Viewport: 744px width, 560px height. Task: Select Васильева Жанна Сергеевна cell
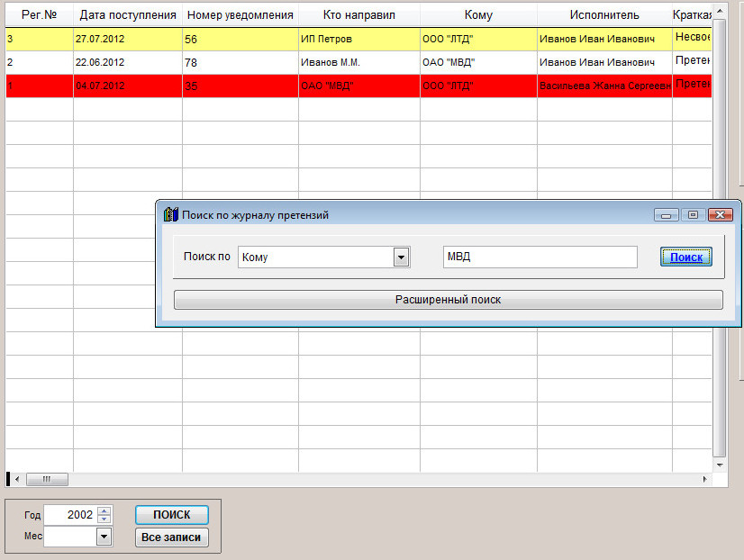[604, 86]
